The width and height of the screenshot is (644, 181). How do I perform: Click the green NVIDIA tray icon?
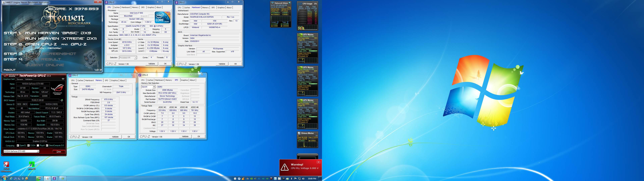click(251, 178)
